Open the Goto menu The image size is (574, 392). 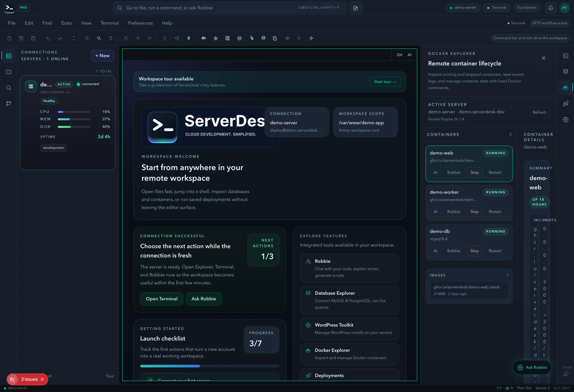pyautogui.click(x=66, y=23)
